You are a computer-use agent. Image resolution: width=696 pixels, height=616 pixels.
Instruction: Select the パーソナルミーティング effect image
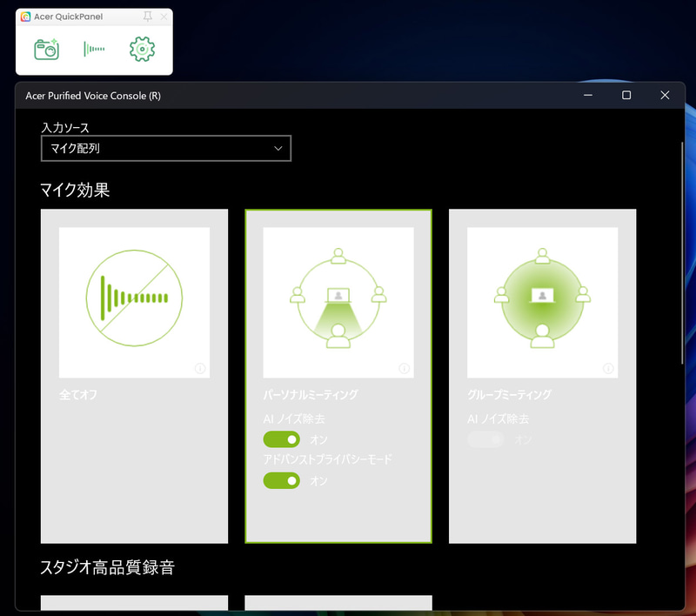tap(338, 303)
